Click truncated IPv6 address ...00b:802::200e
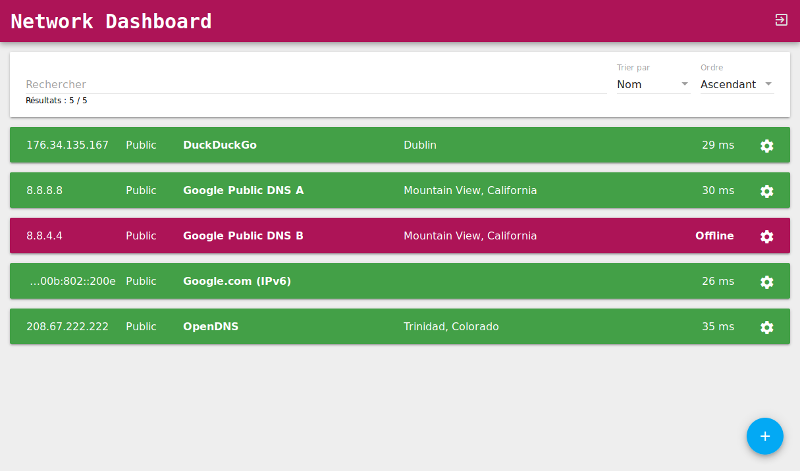The width and height of the screenshot is (800, 471). coord(72,281)
